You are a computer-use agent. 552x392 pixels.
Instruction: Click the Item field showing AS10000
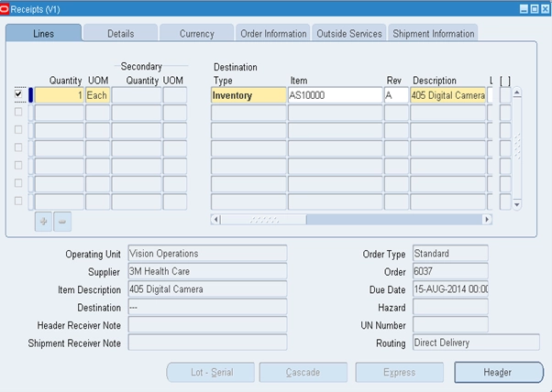coord(336,95)
